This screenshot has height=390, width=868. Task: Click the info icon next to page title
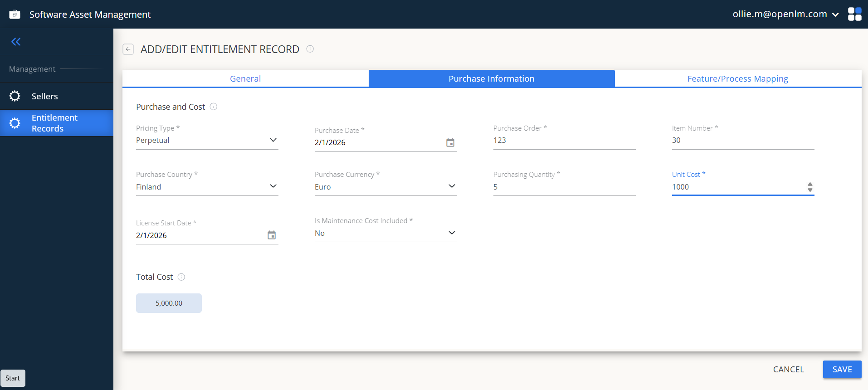(310, 49)
